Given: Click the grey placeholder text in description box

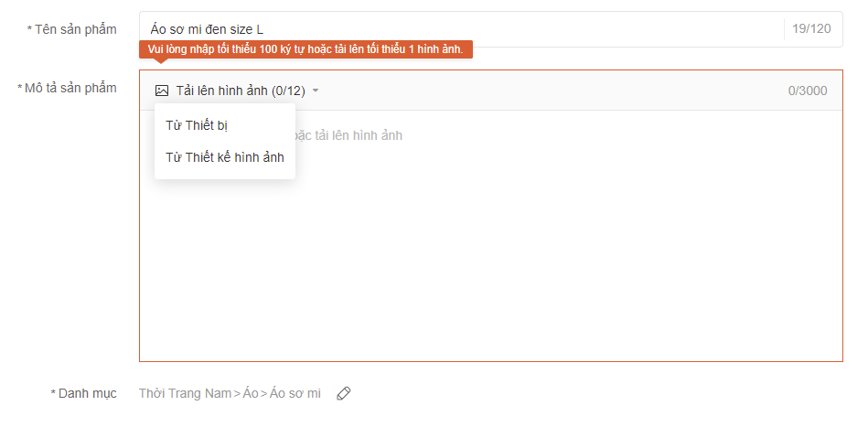Looking at the screenshot, I should click(348, 135).
